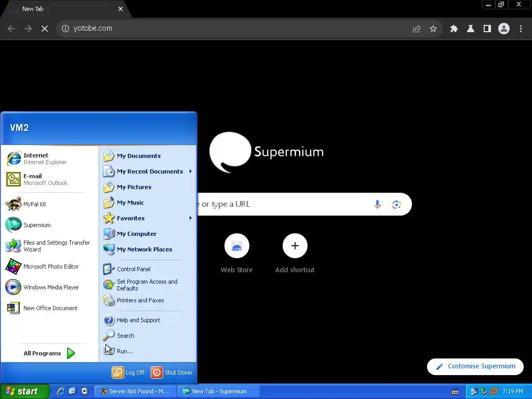Open Set Program Access and Defaults
Viewport: 532px width, 399px height.
click(x=148, y=285)
